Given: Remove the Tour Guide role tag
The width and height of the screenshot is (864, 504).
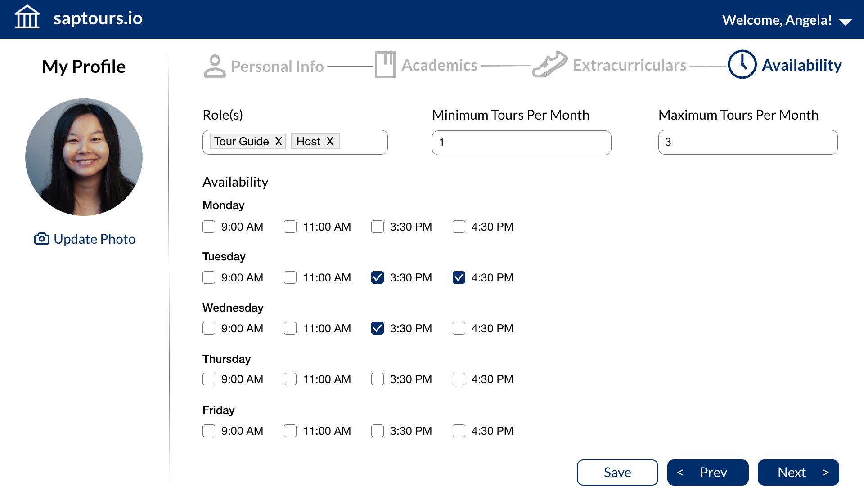Looking at the screenshot, I should (x=279, y=142).
